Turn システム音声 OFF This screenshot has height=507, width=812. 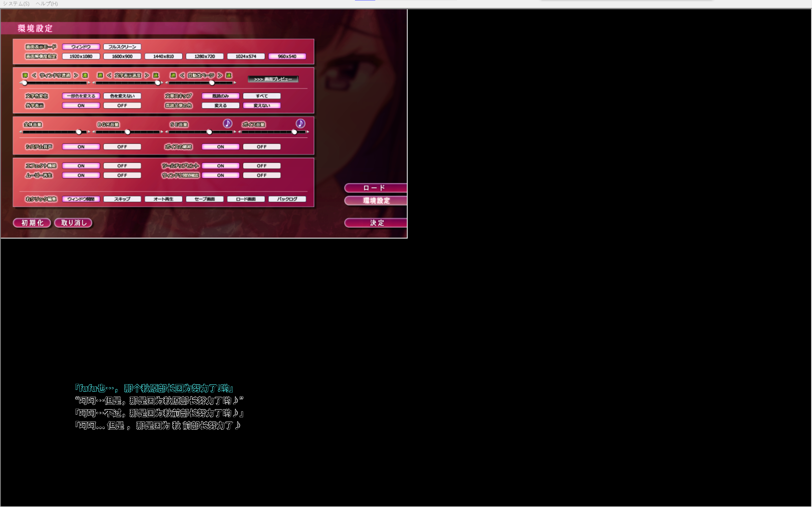pos(122,147)
